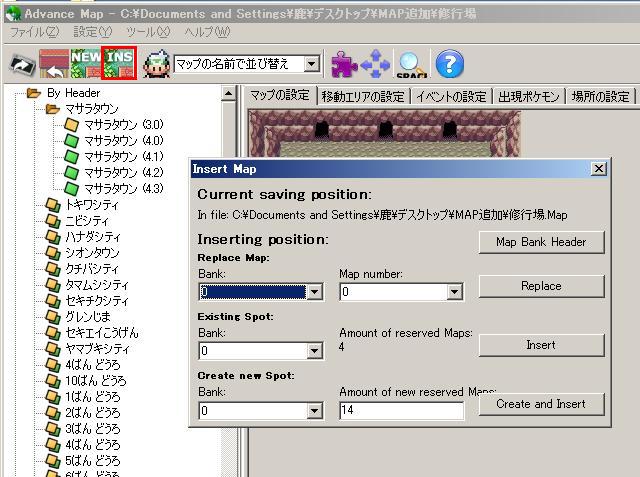Close the Insert Map dialog

point(599,169)
